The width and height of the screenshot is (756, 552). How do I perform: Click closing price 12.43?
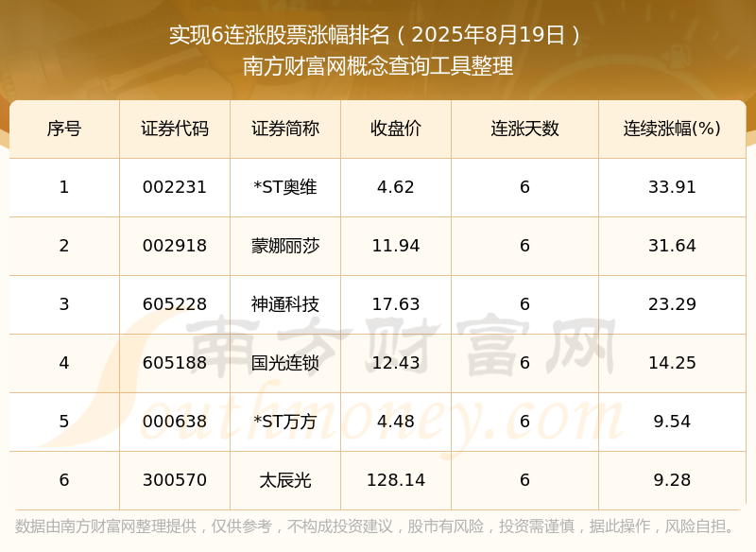[396, 363]
